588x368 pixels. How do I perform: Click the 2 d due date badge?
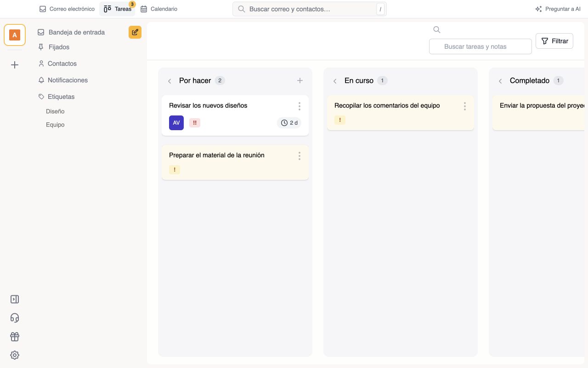tap(289, 123)
